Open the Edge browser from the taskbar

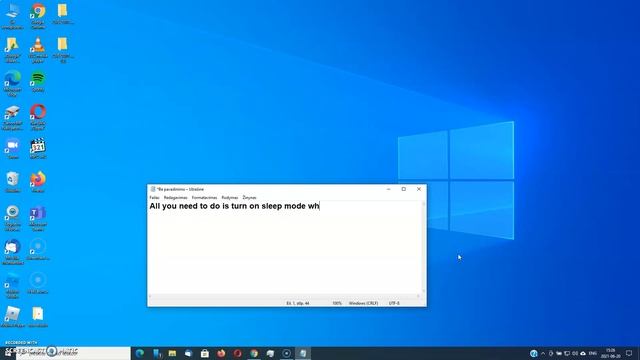pos(140,353)
